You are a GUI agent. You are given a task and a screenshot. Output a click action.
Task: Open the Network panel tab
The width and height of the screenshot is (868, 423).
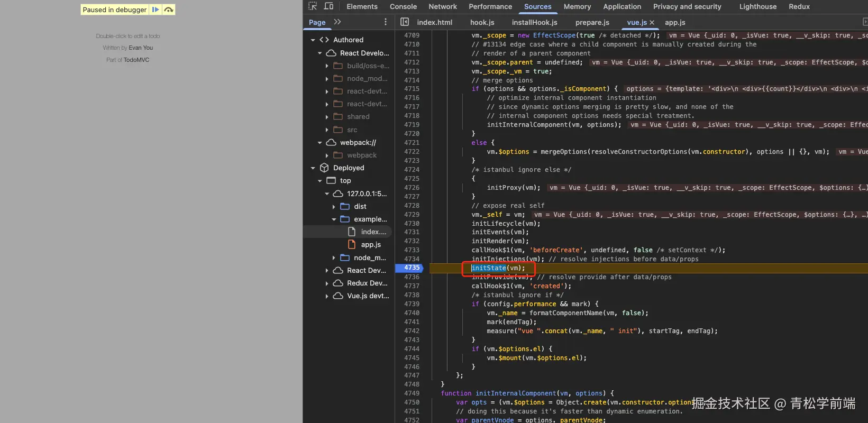442,6
